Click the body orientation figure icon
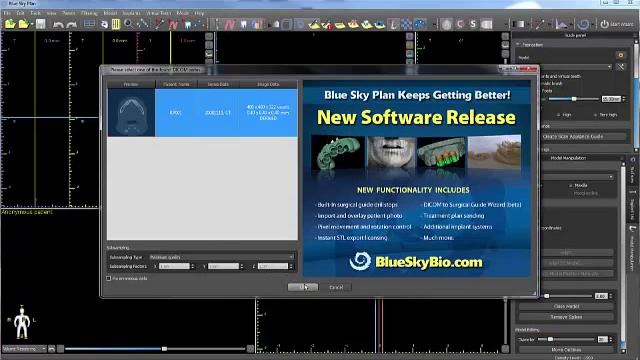Image resolution: width=640 pixels, height=360 pixels. coord(22,322)
